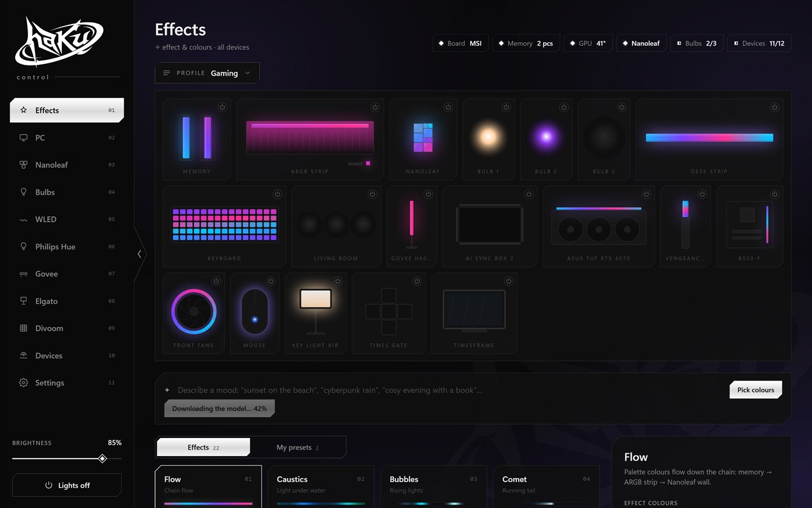Click the bulb icon beside Bulbs

pyautogui.click(x=24, y=192)
